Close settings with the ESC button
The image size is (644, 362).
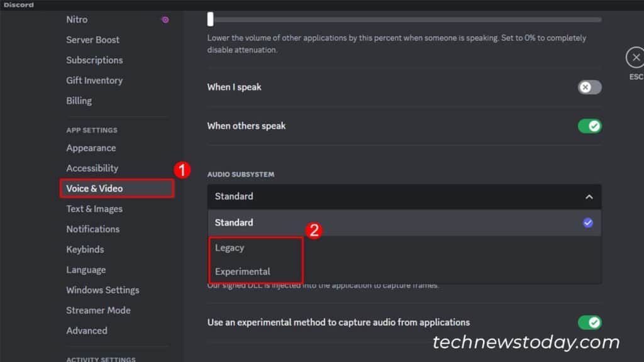coord(636,57)
